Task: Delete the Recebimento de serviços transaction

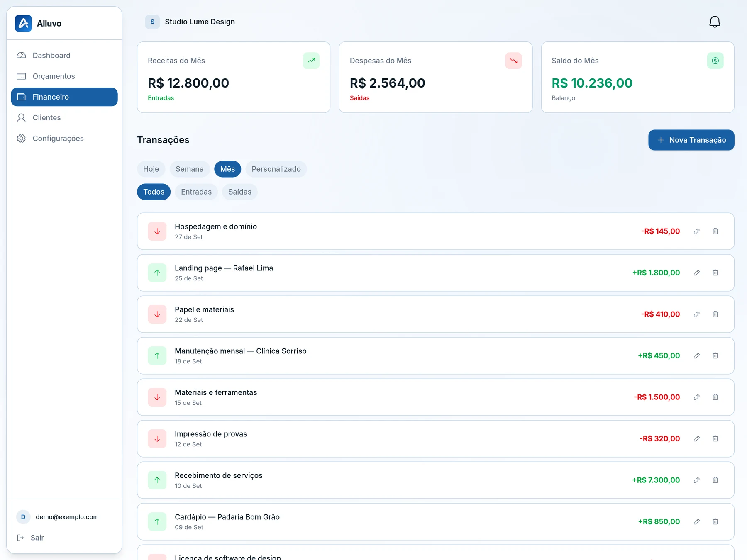Action: 715,480
